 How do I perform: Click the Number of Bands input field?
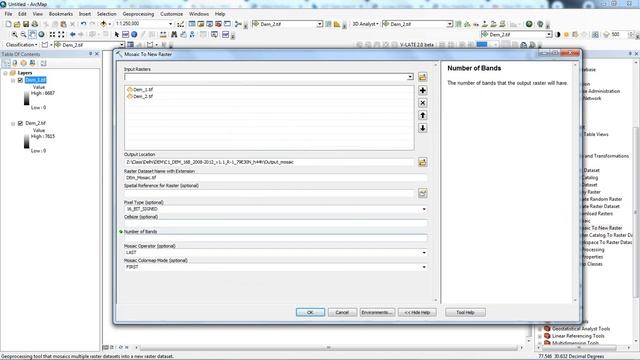(x=276, y=238)
